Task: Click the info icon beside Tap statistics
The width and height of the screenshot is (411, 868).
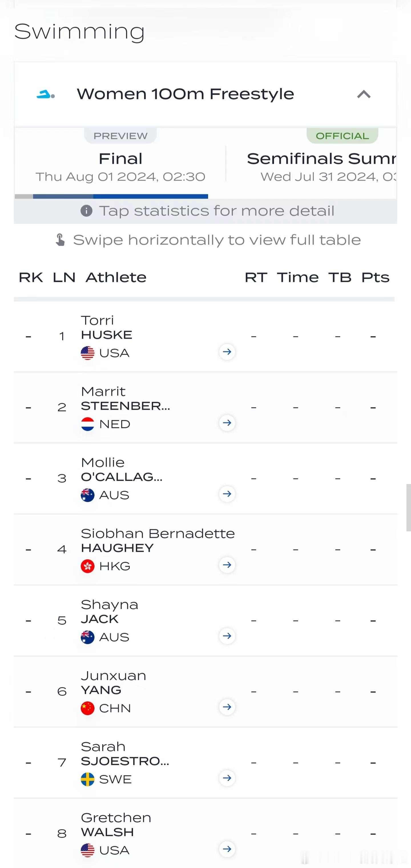Action: [x=86, y=211]
